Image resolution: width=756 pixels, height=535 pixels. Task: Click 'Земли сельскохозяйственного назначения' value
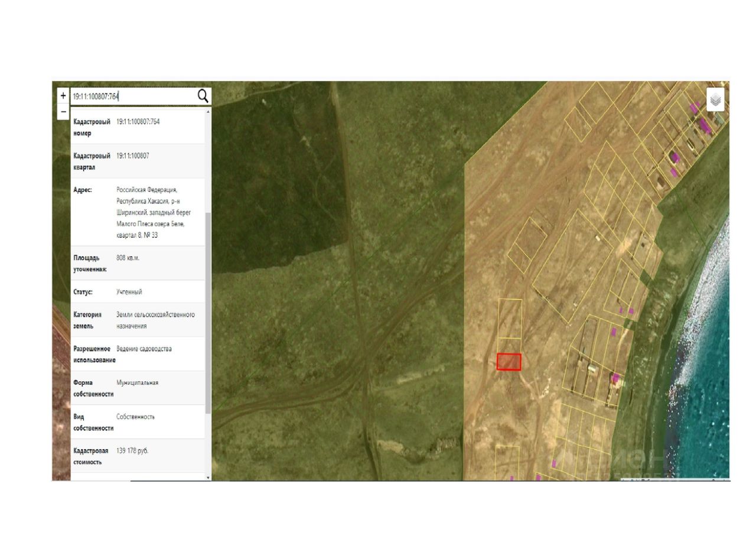click(155, 320)
